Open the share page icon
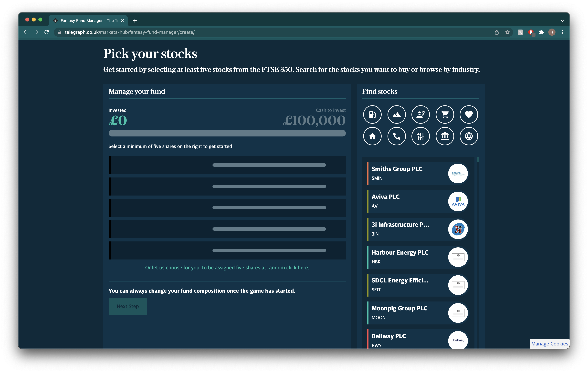This screenshot has height=373, width=588. click(497, 32)
